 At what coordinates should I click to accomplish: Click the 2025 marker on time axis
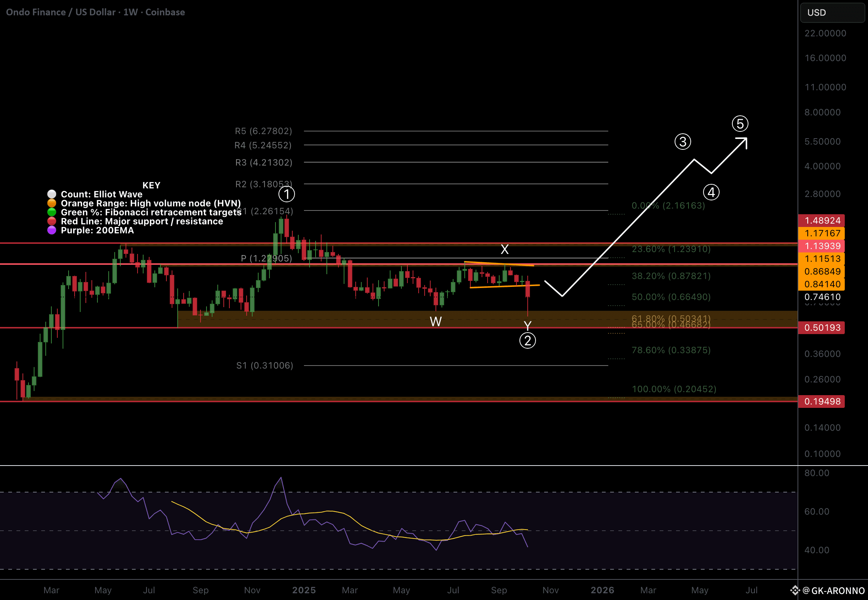(304, 590)
